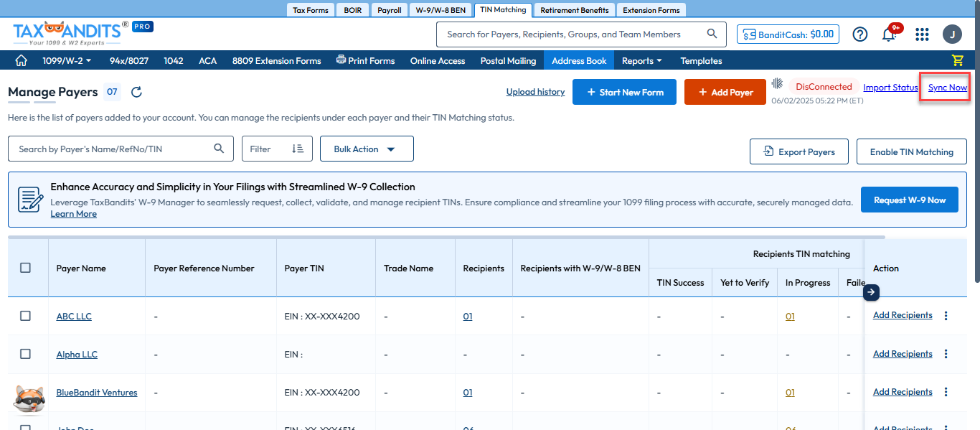Click the Sync Now link
Image resolution: width=980 pixels, height=430 pixels.
coord(947,87)
